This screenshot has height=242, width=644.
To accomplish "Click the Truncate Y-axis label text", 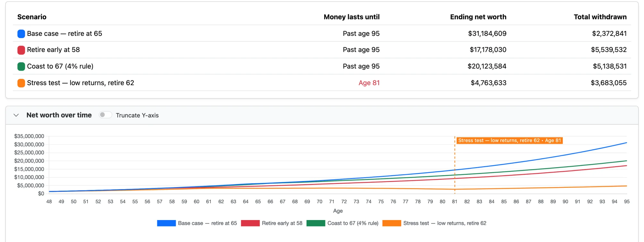I will coord(137,115).
